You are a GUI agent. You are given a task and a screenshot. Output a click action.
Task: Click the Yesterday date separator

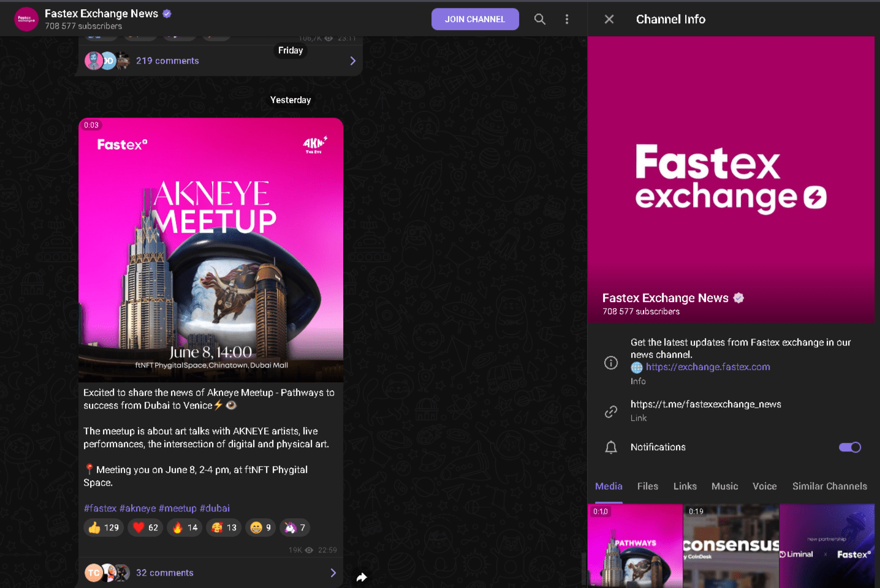click(x=290, y=100)
